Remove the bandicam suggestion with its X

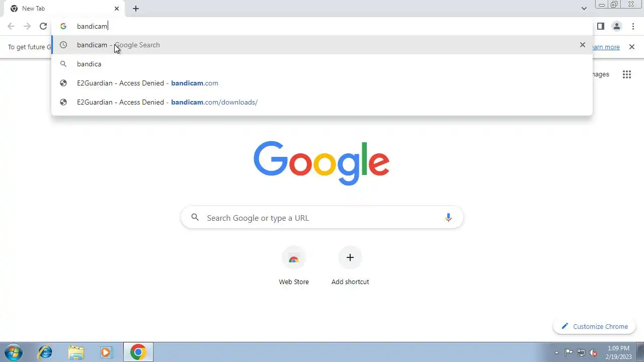(x=583, y=45)
